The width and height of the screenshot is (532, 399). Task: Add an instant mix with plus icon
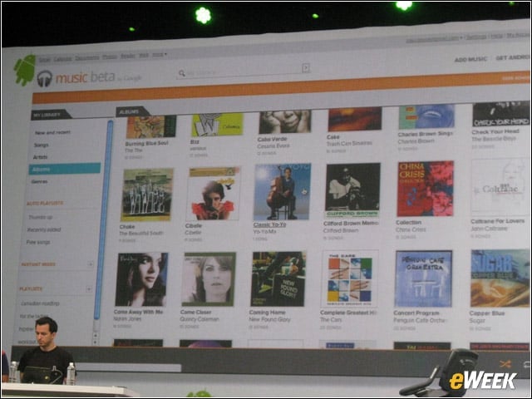click(x=91, y=264)
